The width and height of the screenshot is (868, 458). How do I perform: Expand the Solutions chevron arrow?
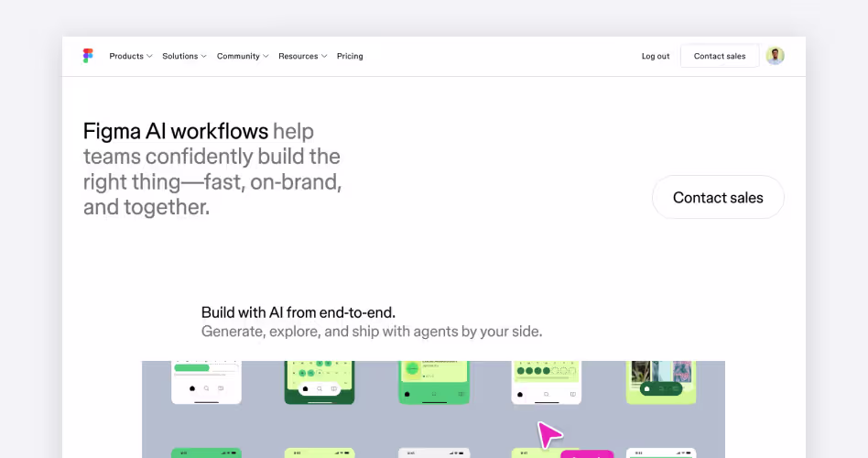tap(203, 57)
